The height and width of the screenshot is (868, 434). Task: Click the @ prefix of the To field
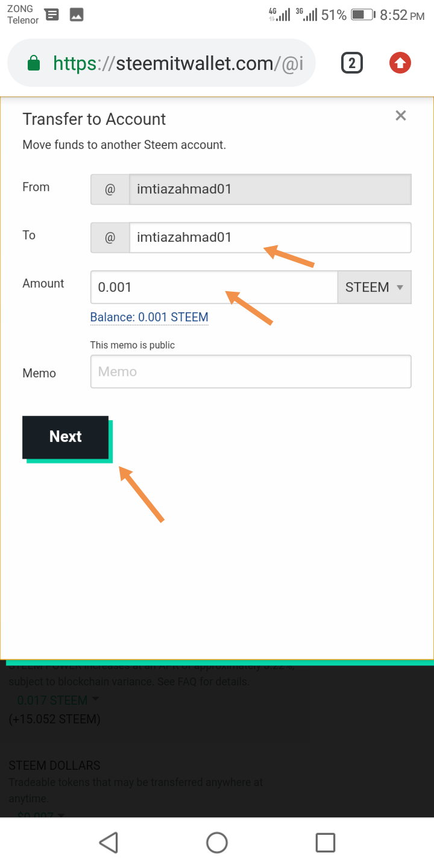pos(110,237)
